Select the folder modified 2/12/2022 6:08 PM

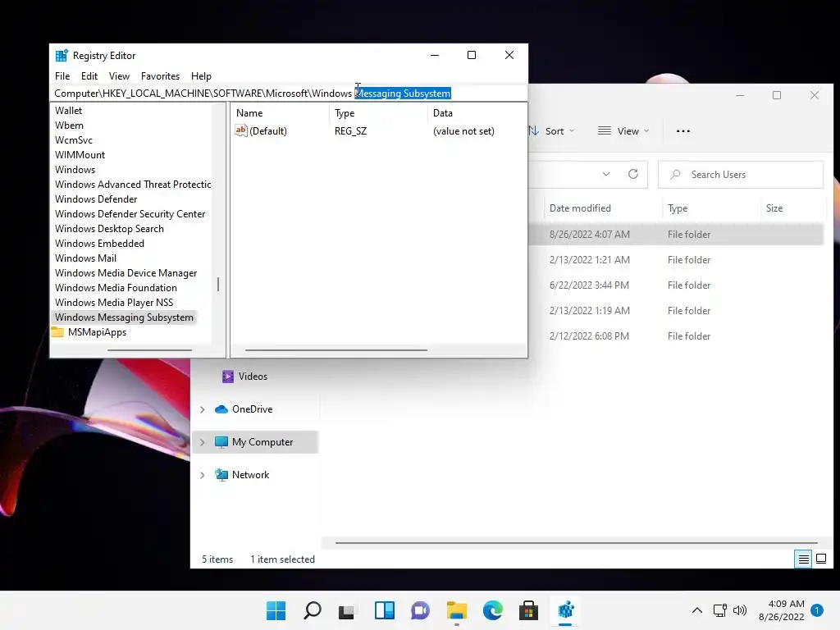coord(676,336)
